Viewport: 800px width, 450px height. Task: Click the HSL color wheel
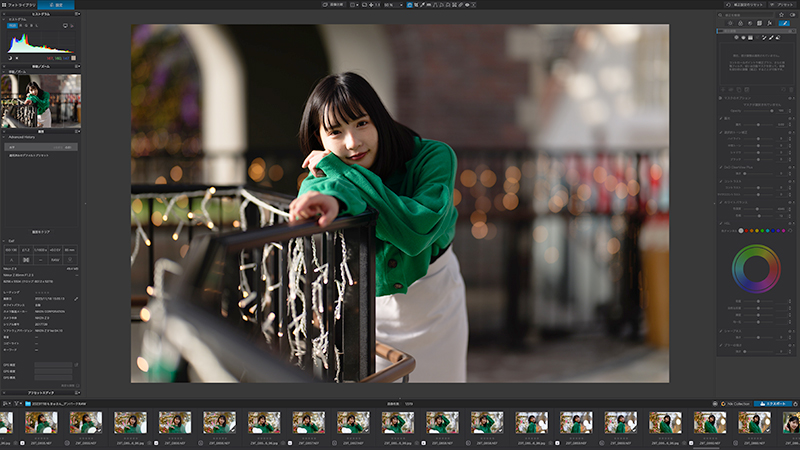coord(756,269)
